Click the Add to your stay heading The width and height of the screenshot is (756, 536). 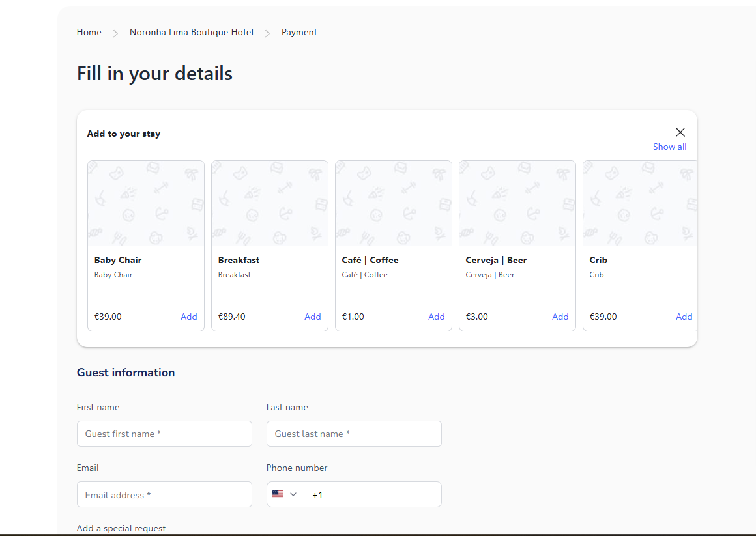123,134
